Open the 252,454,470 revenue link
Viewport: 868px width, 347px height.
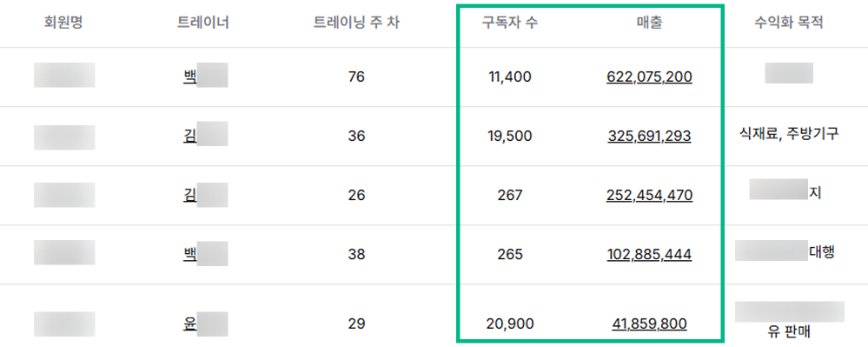click(649, 195)
